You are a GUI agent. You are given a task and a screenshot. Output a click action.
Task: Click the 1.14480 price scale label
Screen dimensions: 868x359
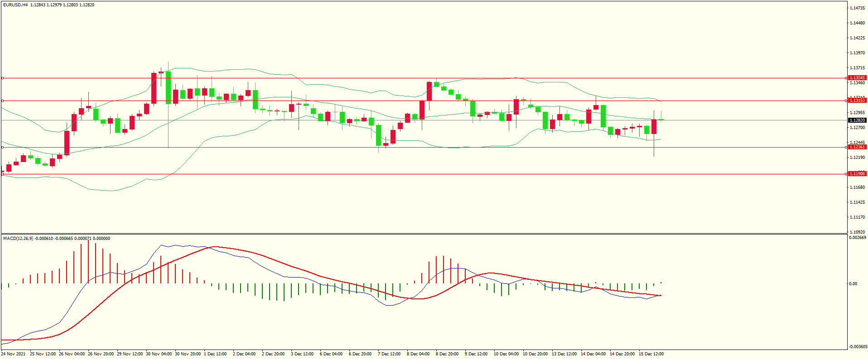pos(857,23)
